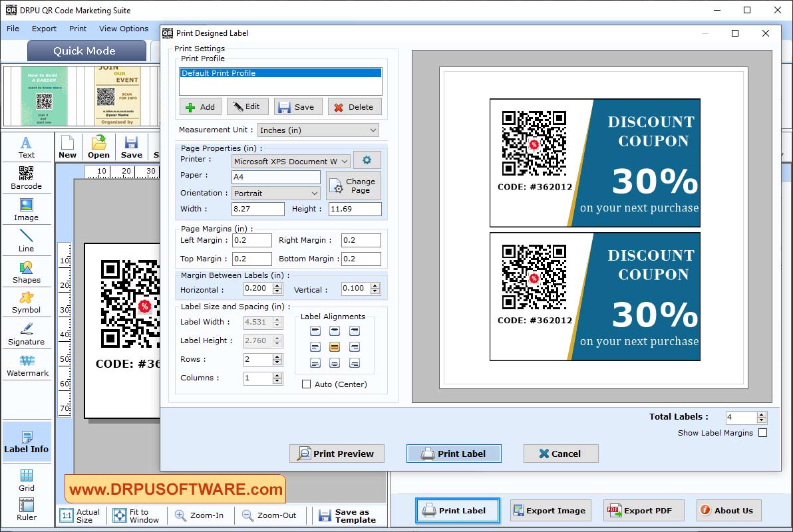Click Actual Size view button

(x=80, y=515)
